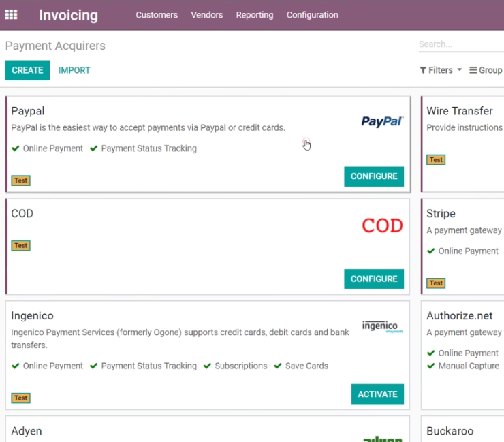
Task: Click the IMPORT button
Action: pyautogui.click(x=74, y=70)
